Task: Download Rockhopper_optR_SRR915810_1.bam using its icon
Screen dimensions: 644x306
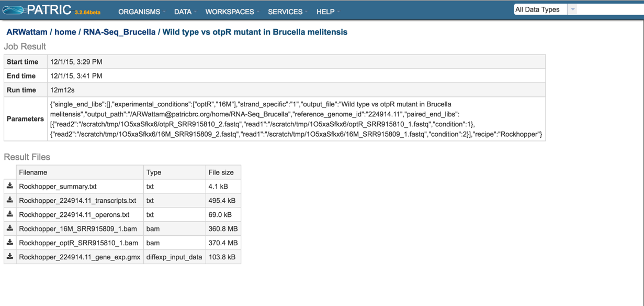Action: click(x=10, y=243)
